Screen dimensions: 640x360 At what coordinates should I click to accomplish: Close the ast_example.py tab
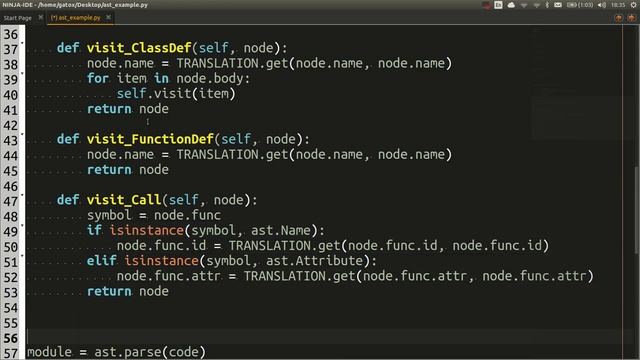click(x=108, y=17)
